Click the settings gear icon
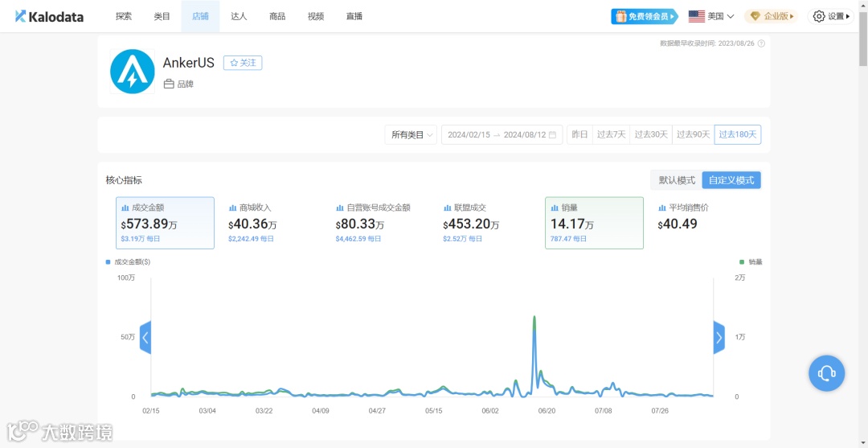Viewport: 868px width, 448px height. click(819, 17)
